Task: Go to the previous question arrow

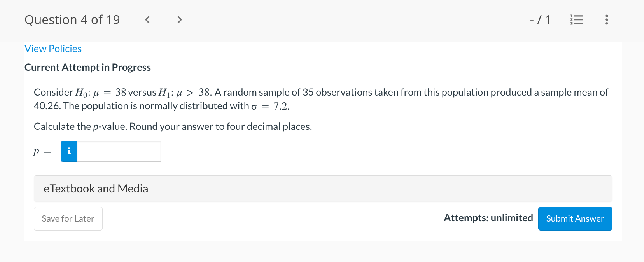Action: (x=147, y=20)
